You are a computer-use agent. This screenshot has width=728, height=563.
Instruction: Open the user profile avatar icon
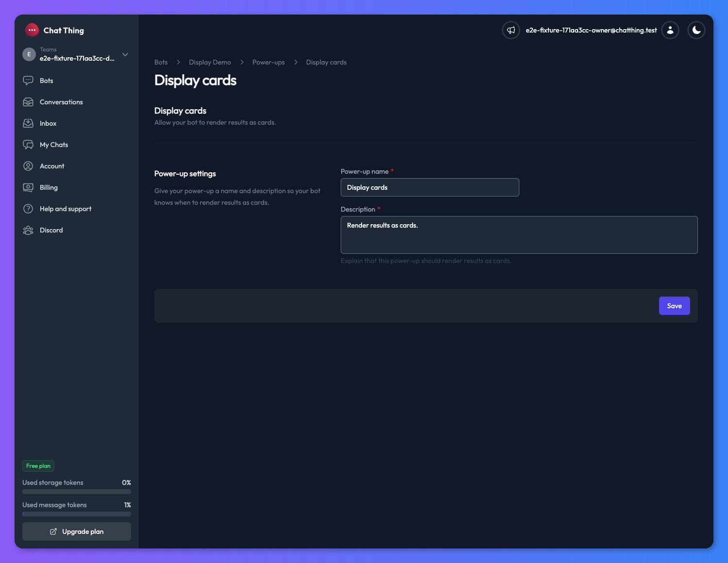click(x=670, y=30)
